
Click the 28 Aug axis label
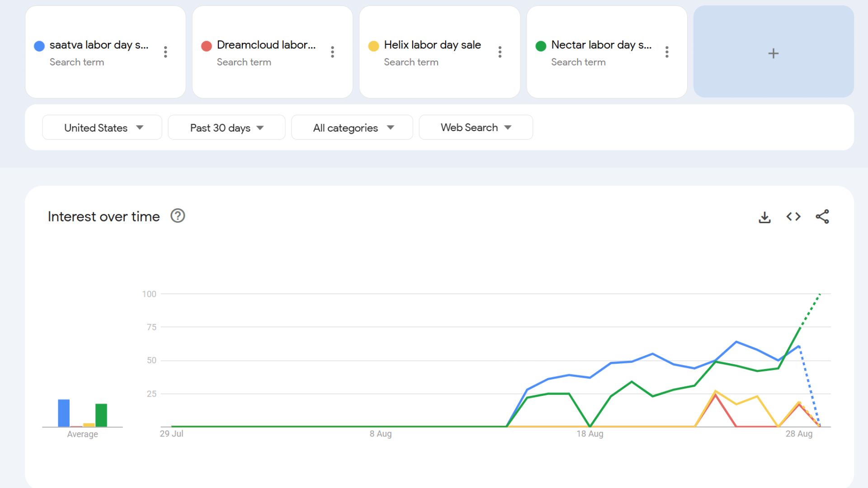pos(799,434)
